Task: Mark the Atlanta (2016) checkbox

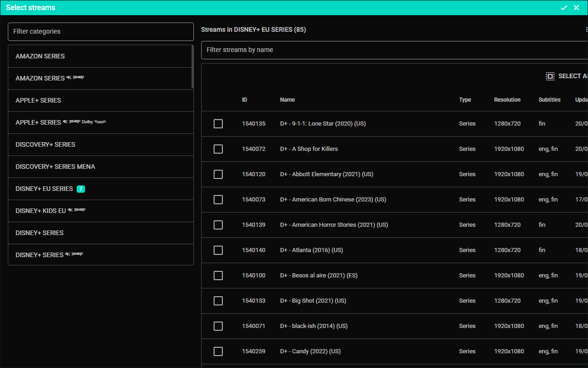Action: point(218,250)
